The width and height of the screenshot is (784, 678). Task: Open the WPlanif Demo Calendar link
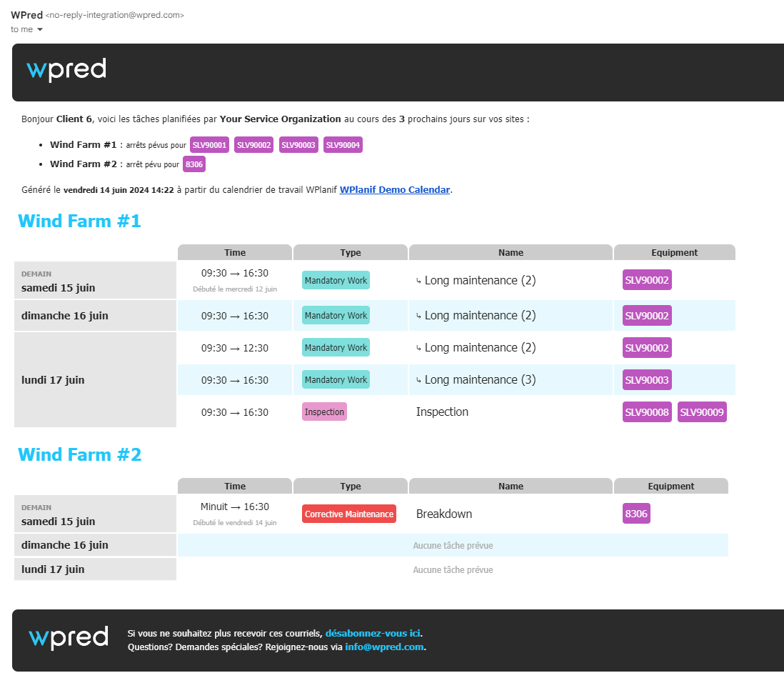point(395,189)
